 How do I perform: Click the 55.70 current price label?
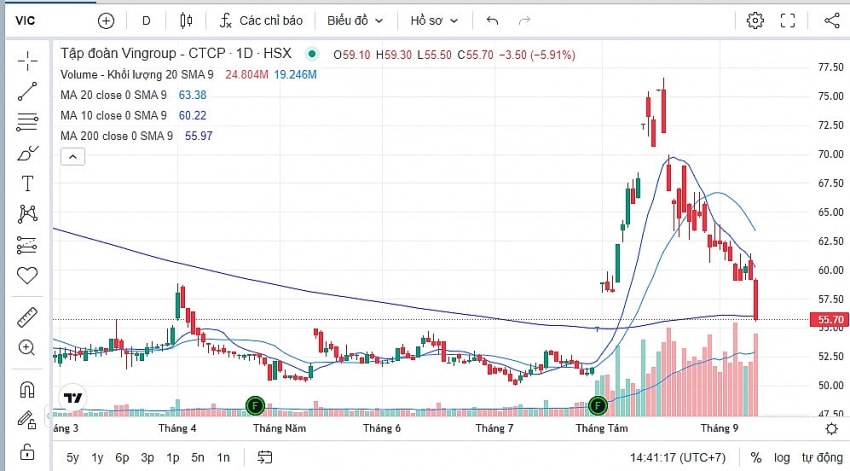(x=829, y=319)
